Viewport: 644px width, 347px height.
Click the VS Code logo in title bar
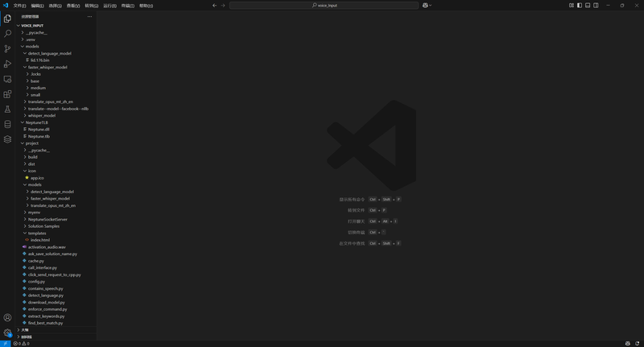6,6
